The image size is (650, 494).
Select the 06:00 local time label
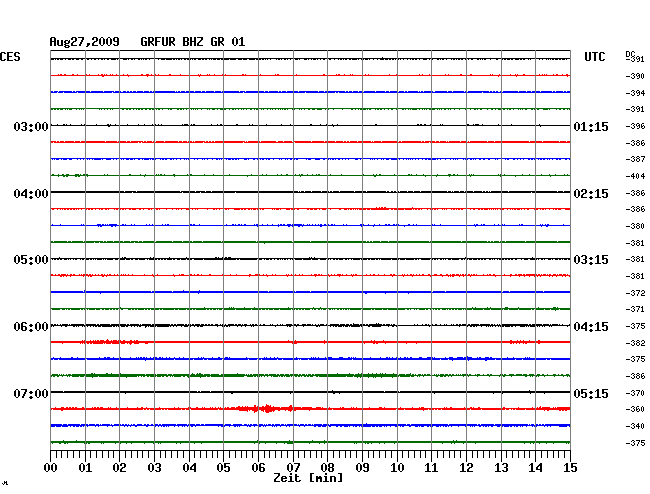(31, 327)
